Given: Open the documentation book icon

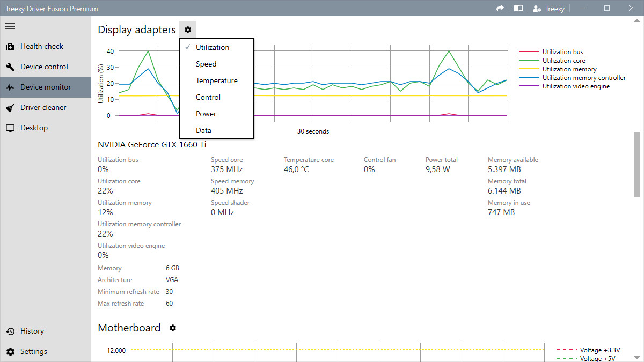Looking at the screenshot, I should [x=518, y=8].
